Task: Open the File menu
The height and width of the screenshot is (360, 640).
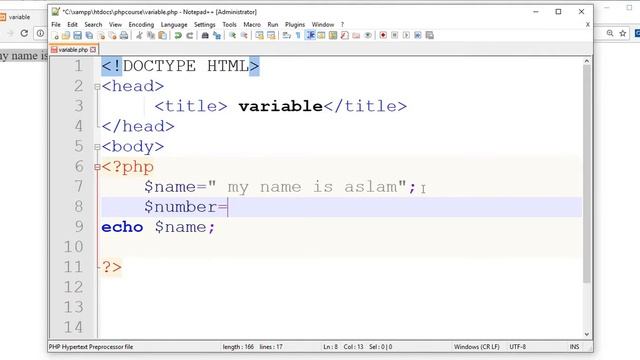Action: 56,24
